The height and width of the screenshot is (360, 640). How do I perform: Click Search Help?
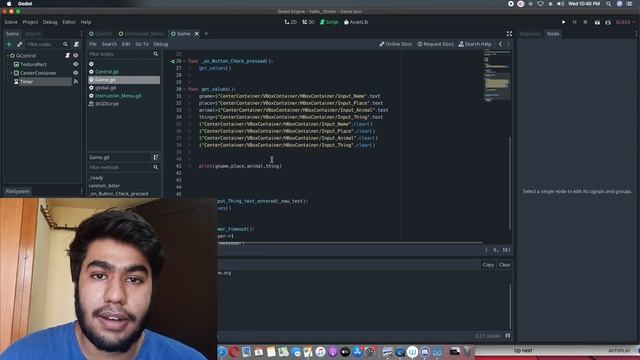(x=475, y=44)
